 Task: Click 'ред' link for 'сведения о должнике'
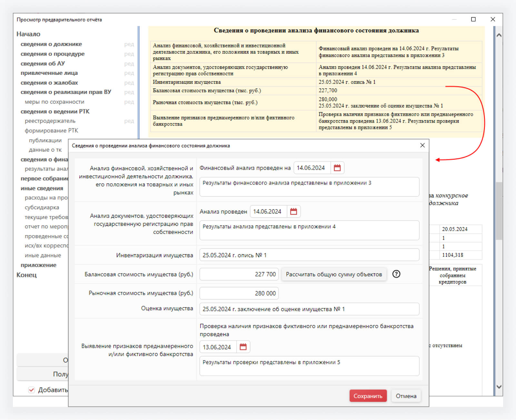coord(129,44)
